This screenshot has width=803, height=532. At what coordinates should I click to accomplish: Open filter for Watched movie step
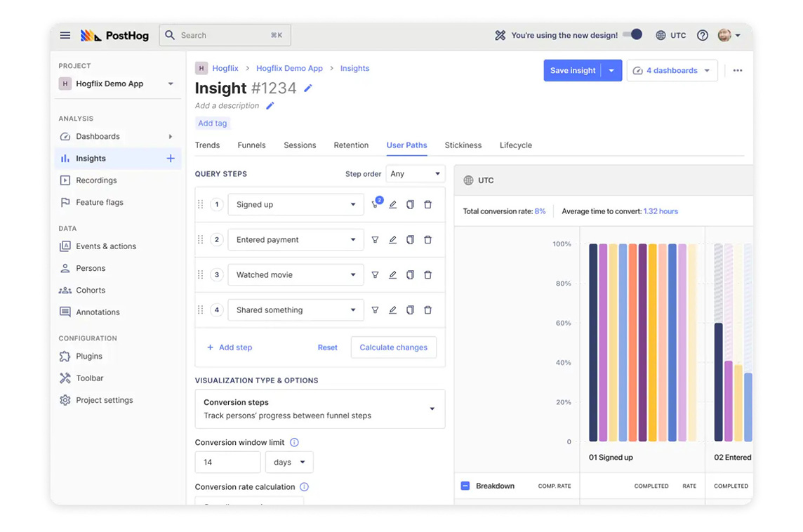click(376, 275)
